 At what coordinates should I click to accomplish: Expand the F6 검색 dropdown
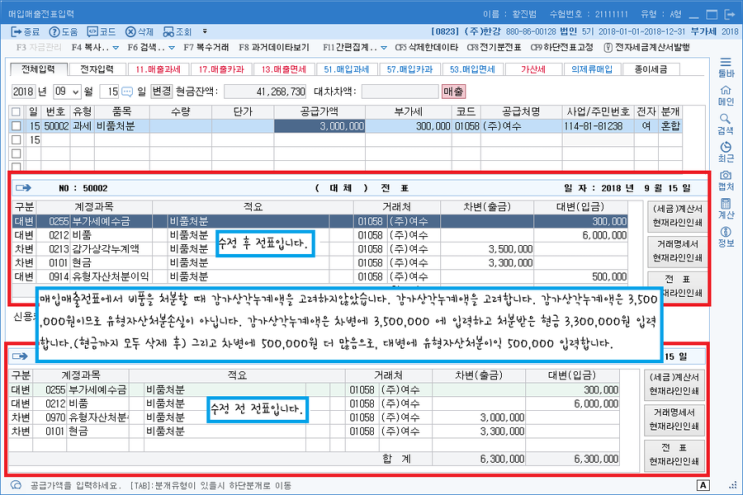pos(172,48)
